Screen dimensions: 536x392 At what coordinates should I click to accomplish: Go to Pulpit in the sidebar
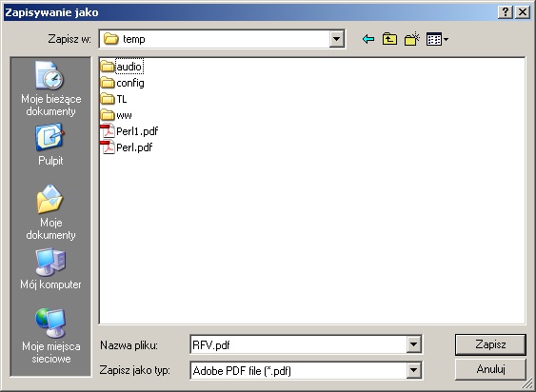click(x=50, y=146)
